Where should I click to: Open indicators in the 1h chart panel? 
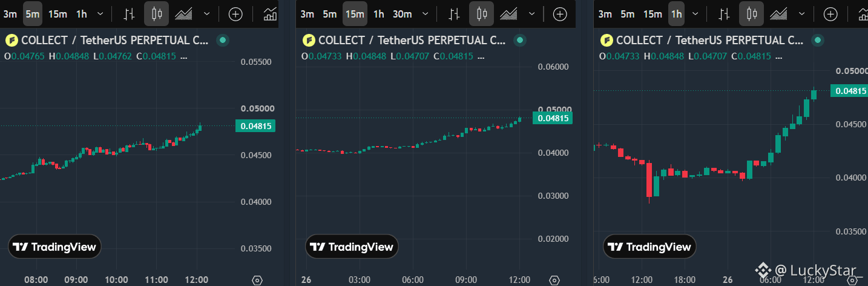pyautogui.click(x=863, y=14)
